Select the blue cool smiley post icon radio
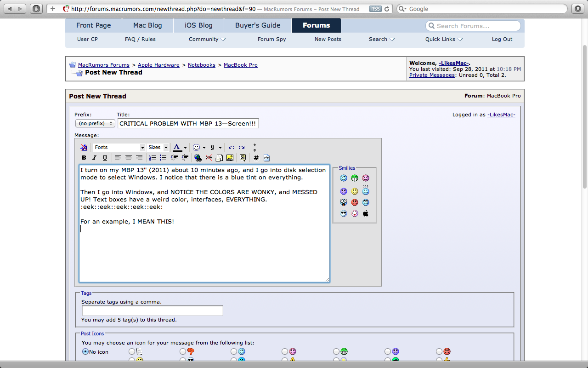 point(234,351)
